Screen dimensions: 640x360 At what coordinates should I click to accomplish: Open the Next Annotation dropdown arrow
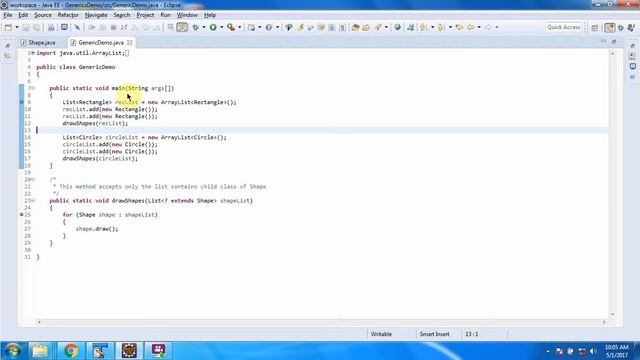tap(432, 27)
